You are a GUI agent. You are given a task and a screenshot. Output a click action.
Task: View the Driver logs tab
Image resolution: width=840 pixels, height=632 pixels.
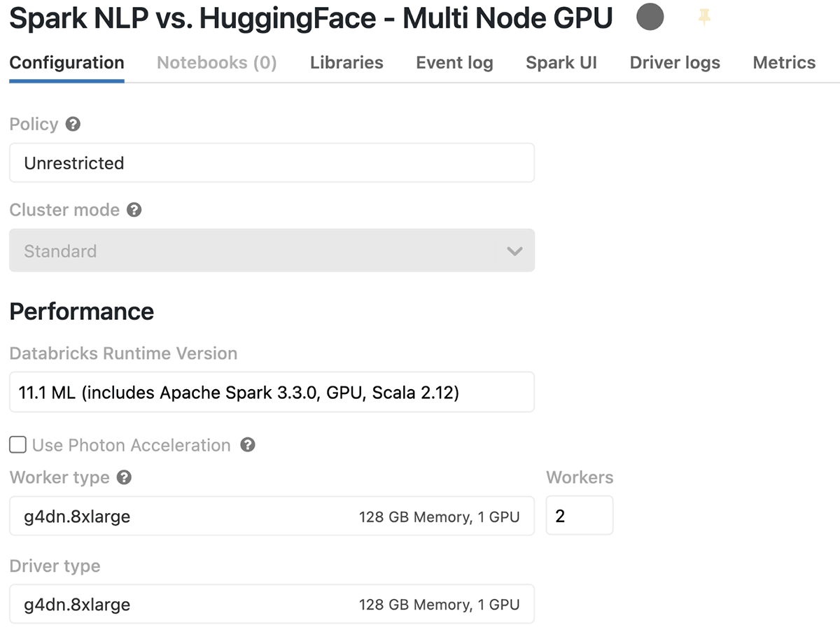675,63
